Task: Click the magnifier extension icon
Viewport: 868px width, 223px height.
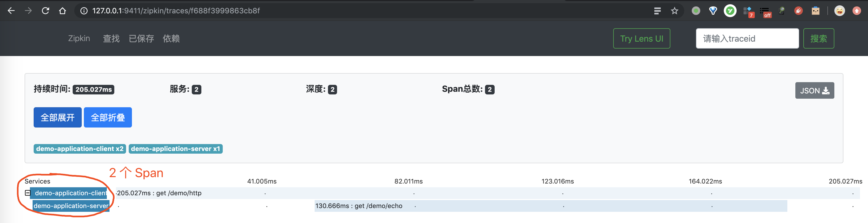Action: [782, 10]
